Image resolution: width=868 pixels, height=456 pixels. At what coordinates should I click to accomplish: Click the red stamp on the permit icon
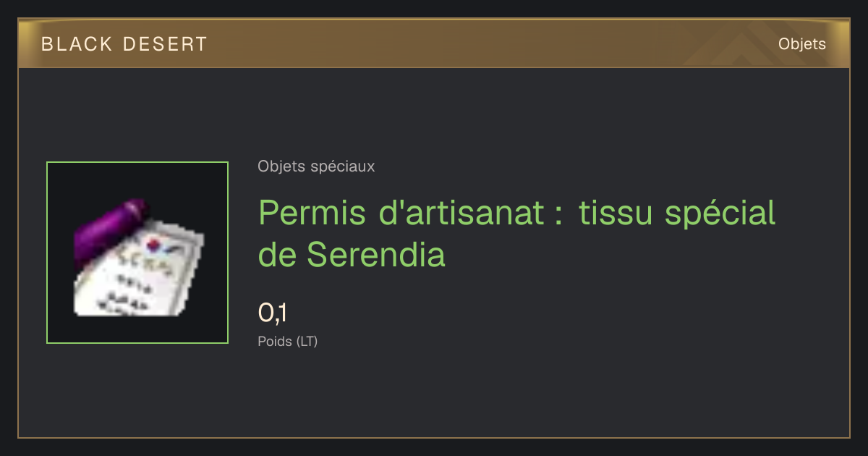click(x=152, y=241)
